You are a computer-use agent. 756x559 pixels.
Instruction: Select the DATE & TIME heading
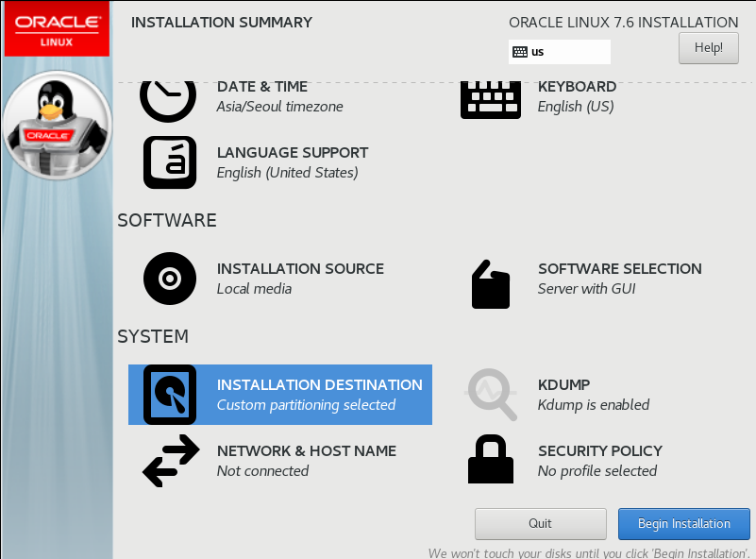pyautogui.click(x=262, y=87)
